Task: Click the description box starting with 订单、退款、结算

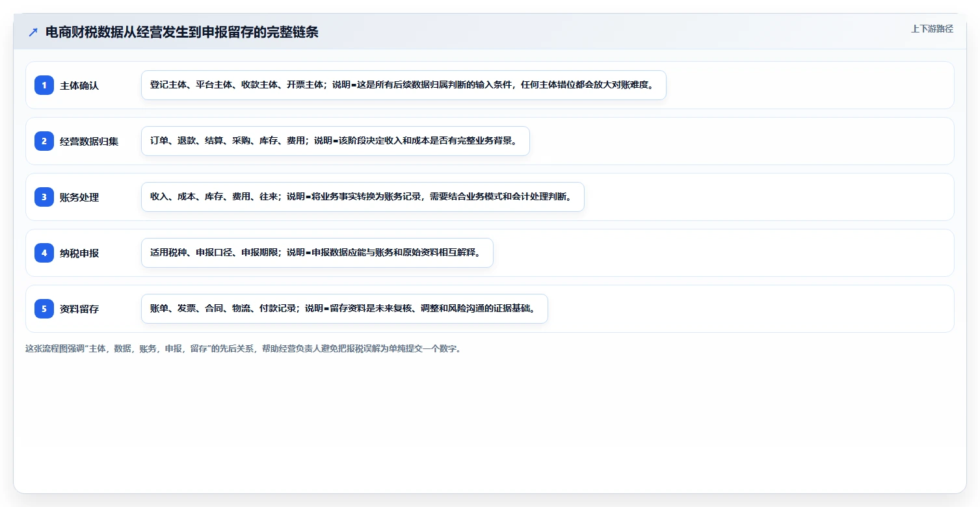Action: 336,141
